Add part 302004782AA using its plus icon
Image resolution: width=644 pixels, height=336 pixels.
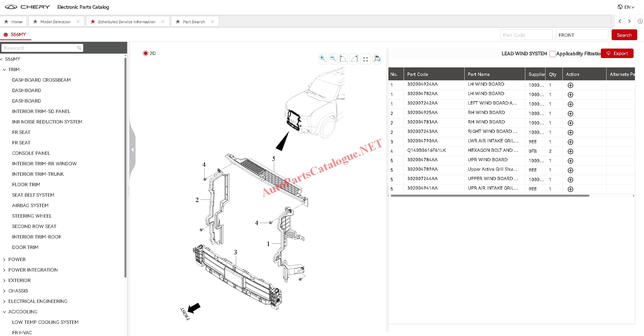(570, 95)
